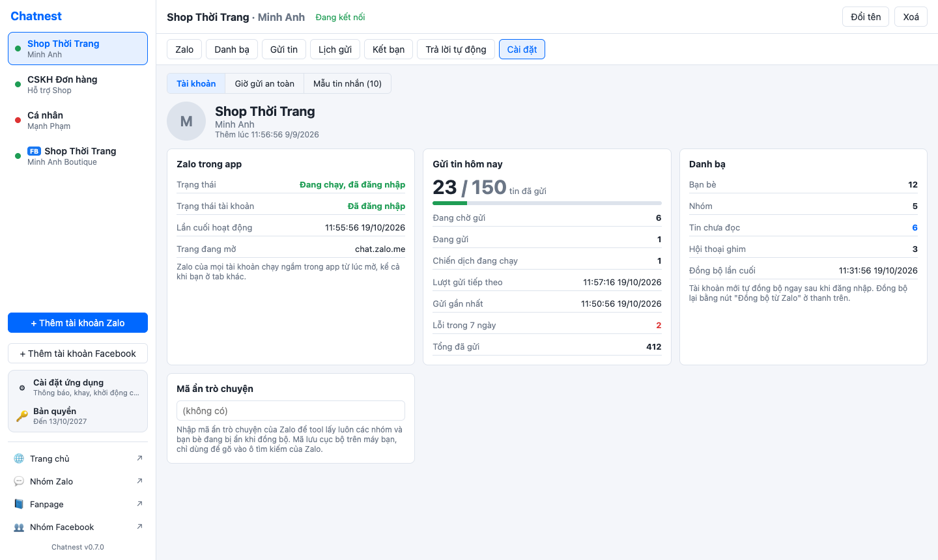Image resolution: width=938 pixels, height=560 pixels.
Task: Open Bản quyền license entry
Action: [78, 415]
